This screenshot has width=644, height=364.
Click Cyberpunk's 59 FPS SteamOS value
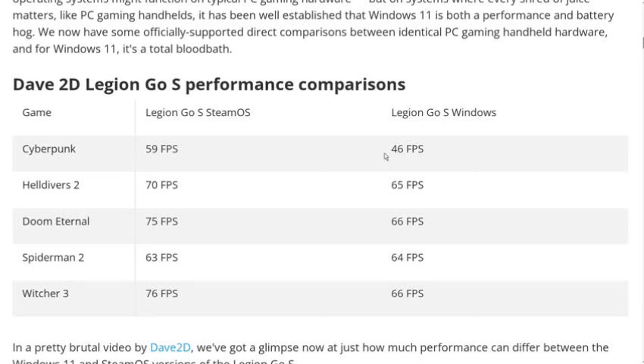click(161, 149)
